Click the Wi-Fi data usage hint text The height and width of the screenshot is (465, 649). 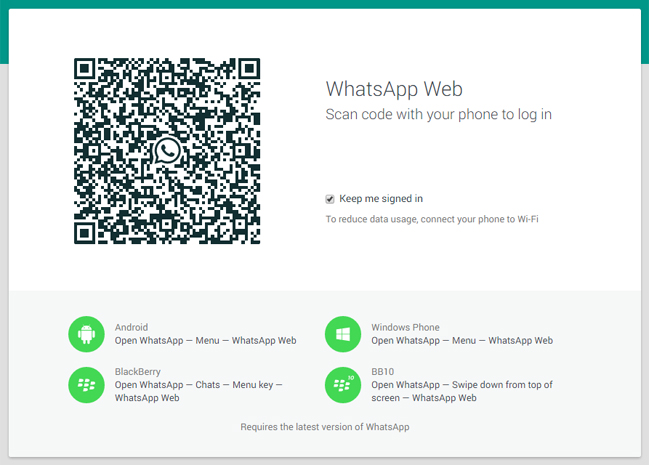point(432,219)
